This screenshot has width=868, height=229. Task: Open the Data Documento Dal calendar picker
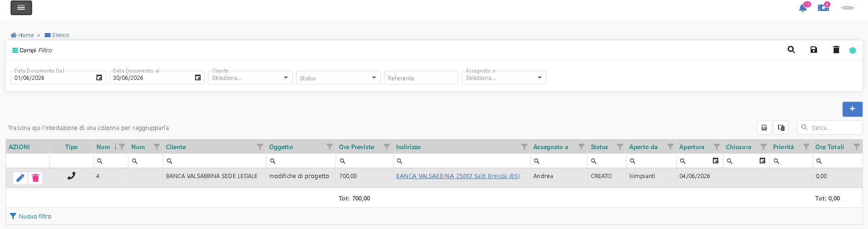pos(99,78)
